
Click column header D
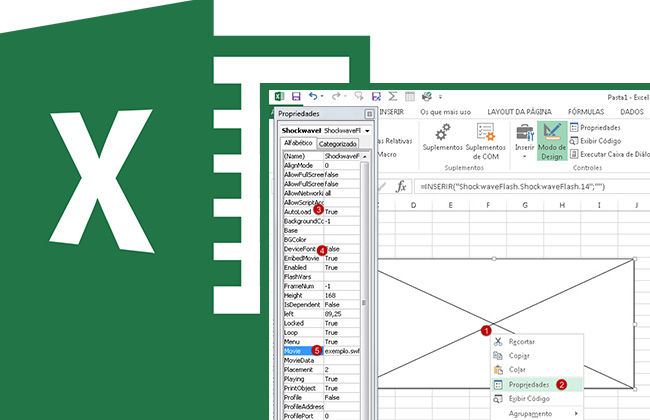pos(413,205)
